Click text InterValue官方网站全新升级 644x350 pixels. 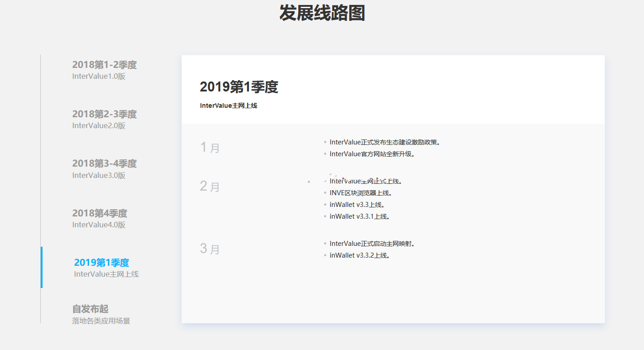pos(372,154)
